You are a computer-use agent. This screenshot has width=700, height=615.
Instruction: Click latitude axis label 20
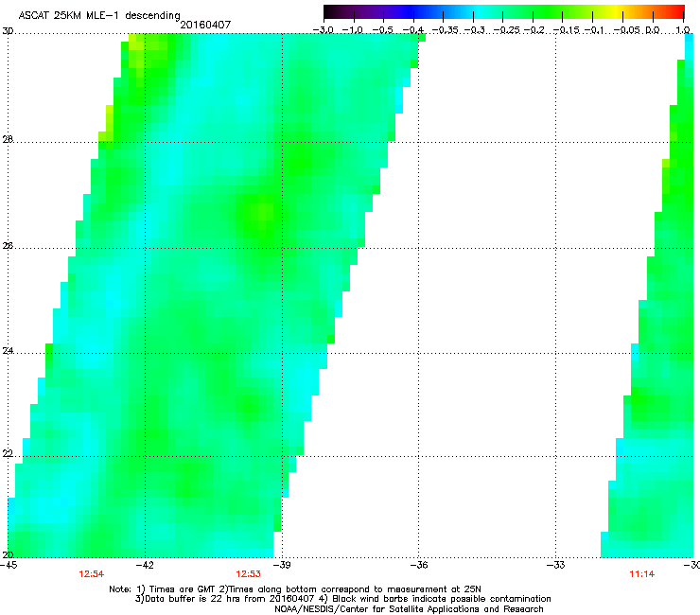pyautogui.click(x=8, y=554)
